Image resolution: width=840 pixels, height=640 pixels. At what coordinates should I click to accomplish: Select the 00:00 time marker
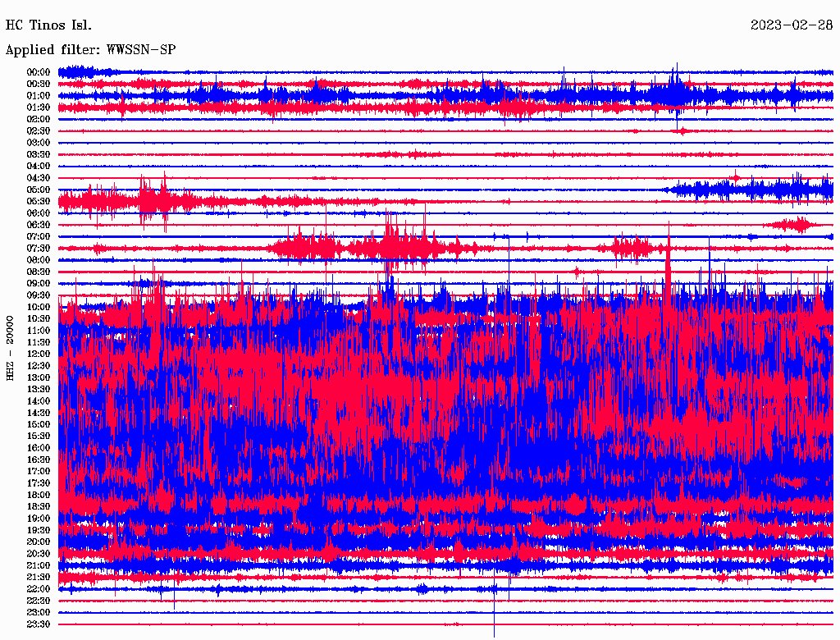pos(39,72)
